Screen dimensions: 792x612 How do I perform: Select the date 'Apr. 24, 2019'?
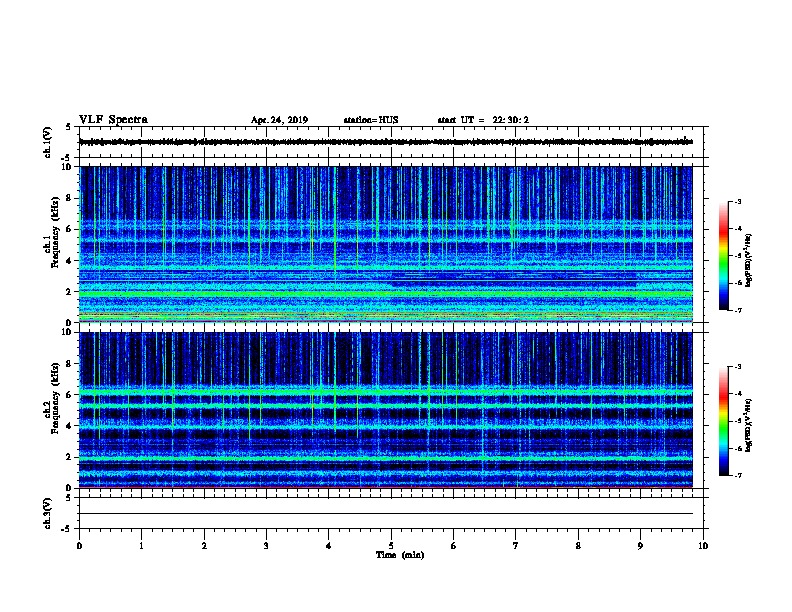(x=279, y=120)
